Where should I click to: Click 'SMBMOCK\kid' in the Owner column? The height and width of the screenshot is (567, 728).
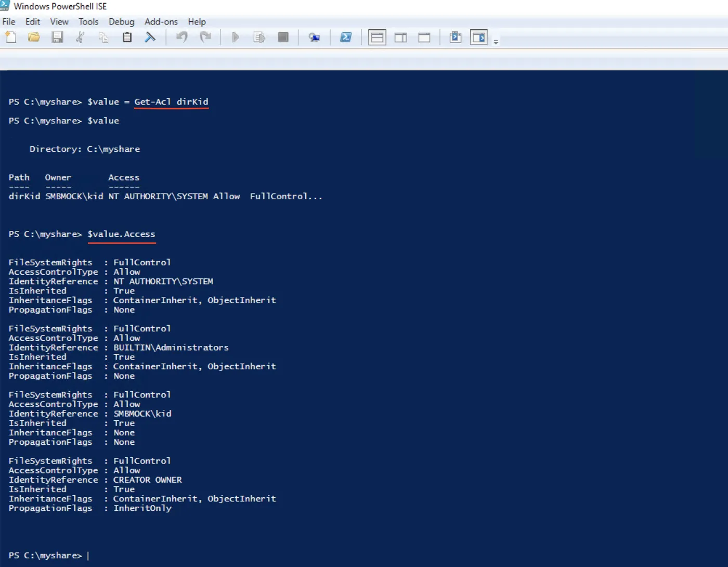click(74, 197)
